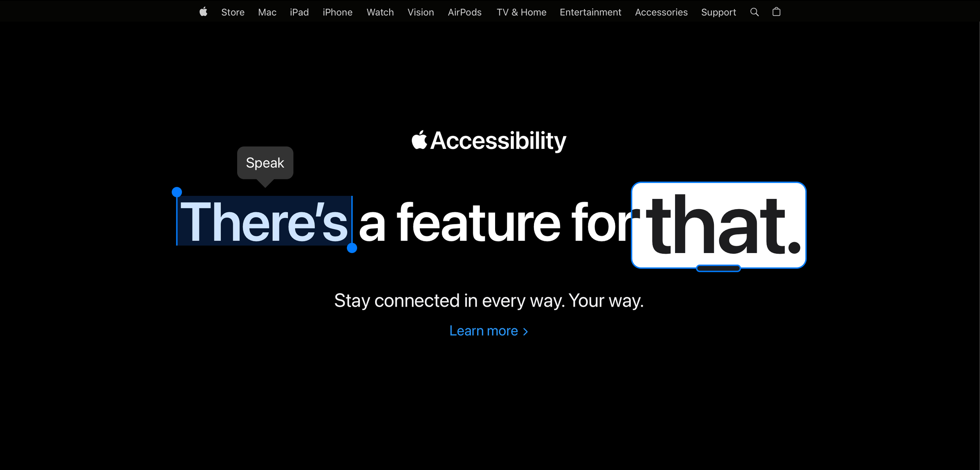Click the Accessibility page heading link
Screen dimensions: 980x470
click(x=489, y=140)
